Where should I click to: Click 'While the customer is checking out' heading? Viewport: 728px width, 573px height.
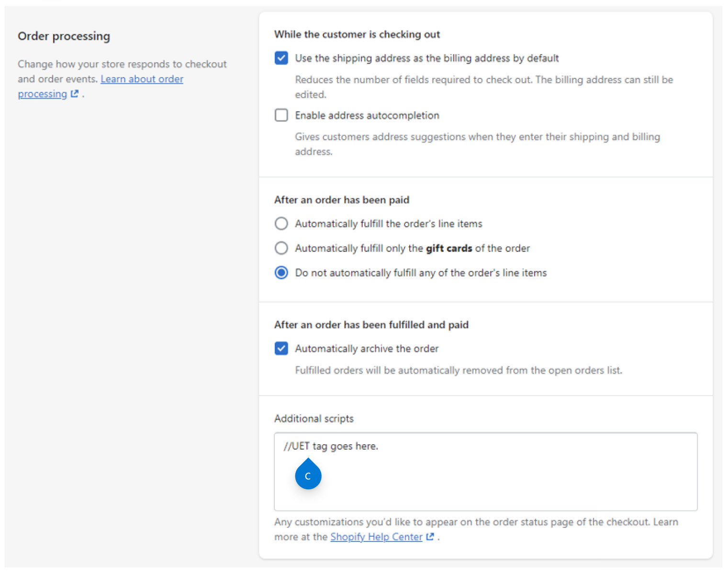coord(357,34)
